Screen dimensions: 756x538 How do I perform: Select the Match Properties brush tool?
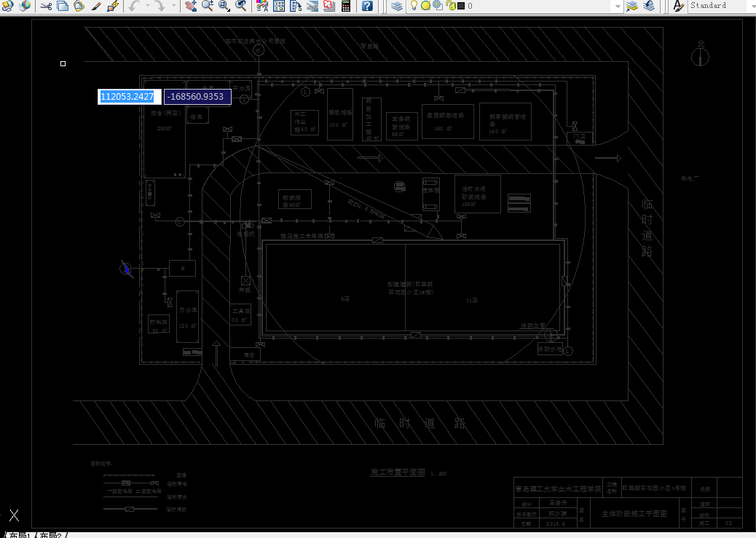(96, 6)
